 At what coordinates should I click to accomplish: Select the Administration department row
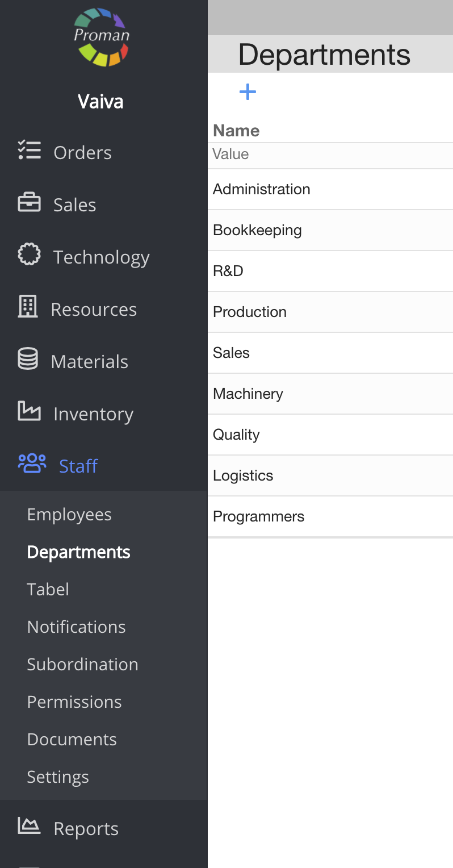tap(329, 189)
